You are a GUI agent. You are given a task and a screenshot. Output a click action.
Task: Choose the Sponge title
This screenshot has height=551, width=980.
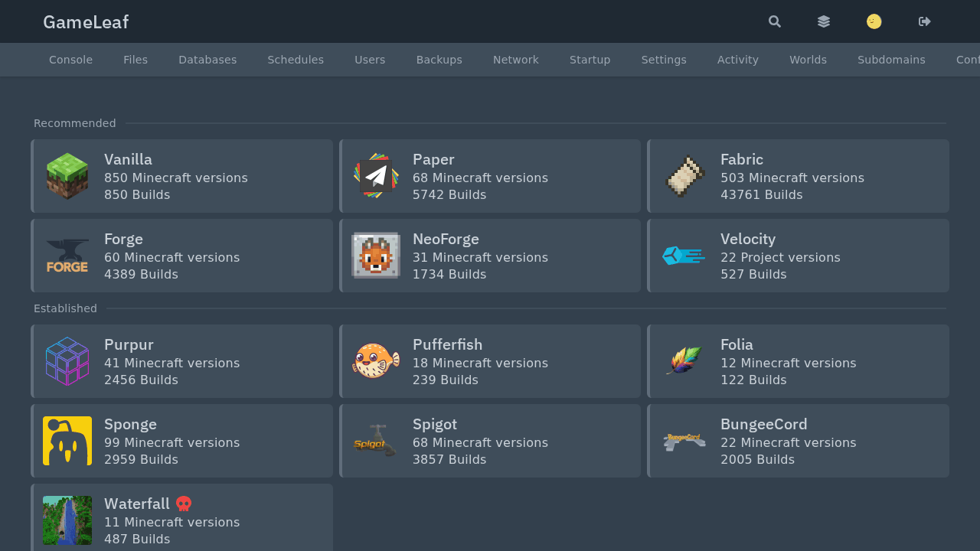click(x=130, y=424)
